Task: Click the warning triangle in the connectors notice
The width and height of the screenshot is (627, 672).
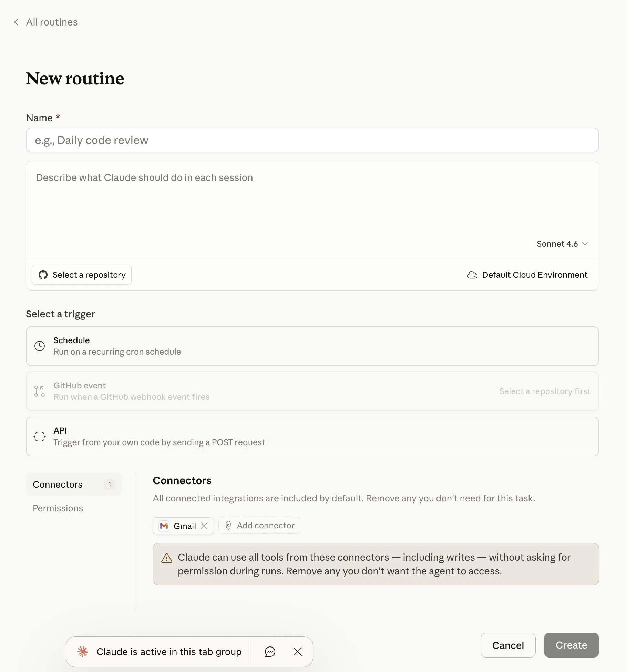Action: tap(167, 558)
